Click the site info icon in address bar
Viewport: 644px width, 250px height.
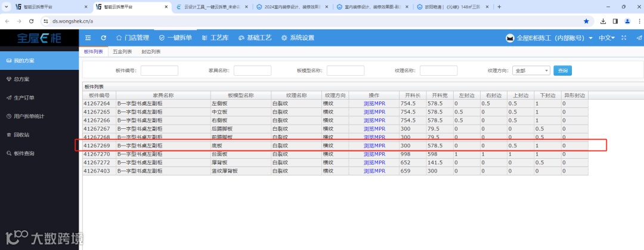[x=46, y=21]
